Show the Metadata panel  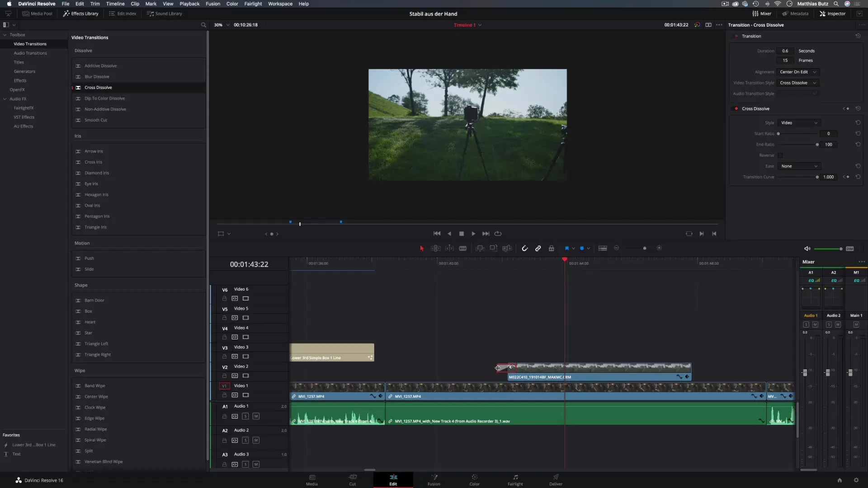pos(795,14)
